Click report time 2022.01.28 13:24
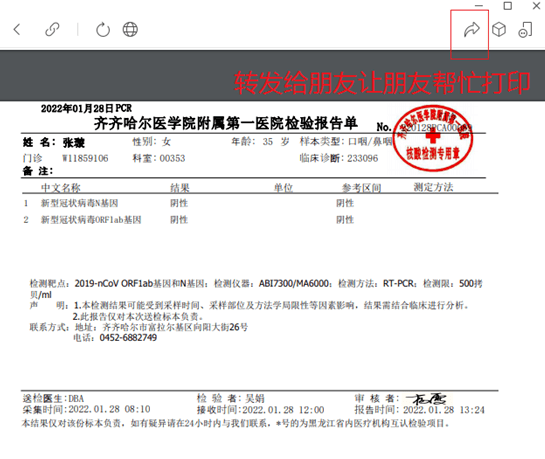Image resolution: width=545 pixels, height=459 pixels. pos(444,410)
